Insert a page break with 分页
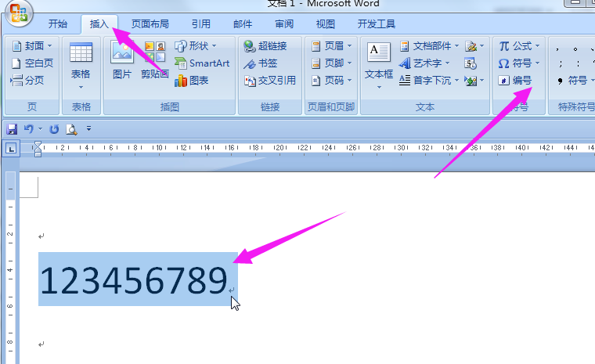The image size is (595, 364). pyautogui.click(x=27, y=80)
